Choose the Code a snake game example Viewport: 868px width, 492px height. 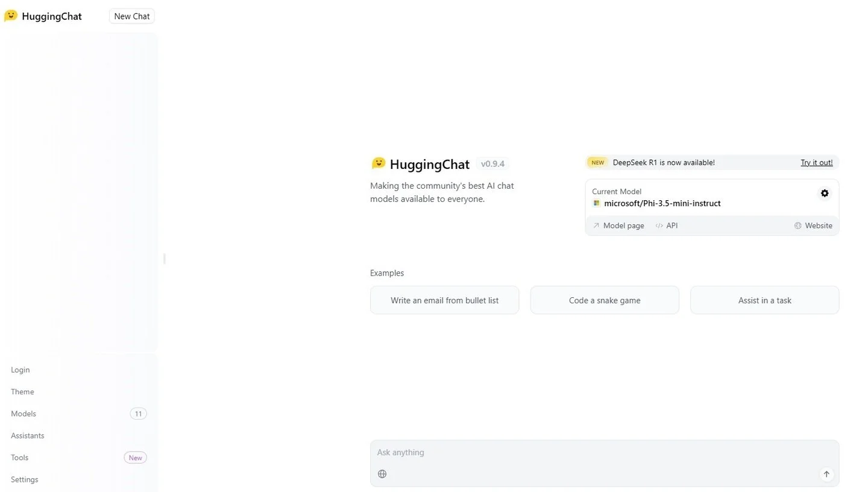tap(605, 300)
